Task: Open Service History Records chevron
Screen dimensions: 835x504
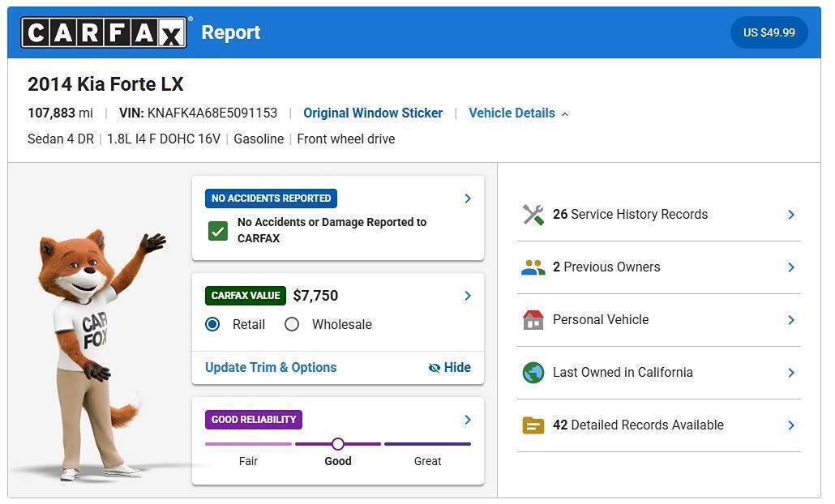Action: pyautogui.click(x=791, y=215)
